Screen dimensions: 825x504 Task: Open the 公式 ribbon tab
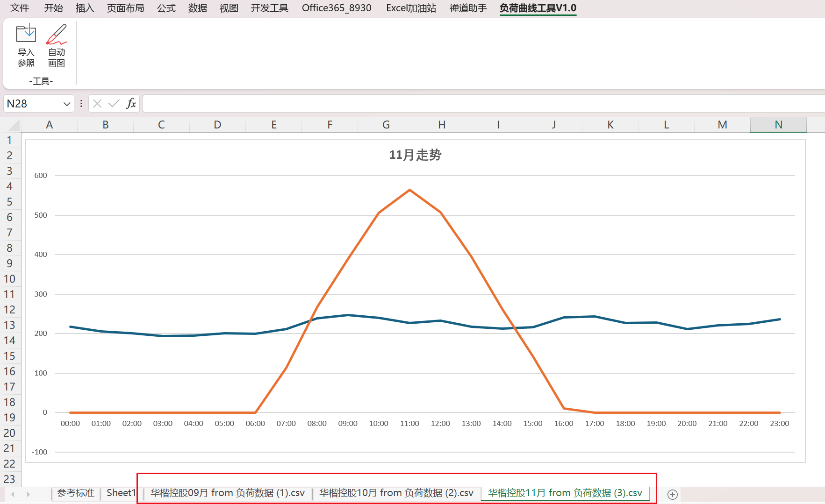[x=166, y=8]
